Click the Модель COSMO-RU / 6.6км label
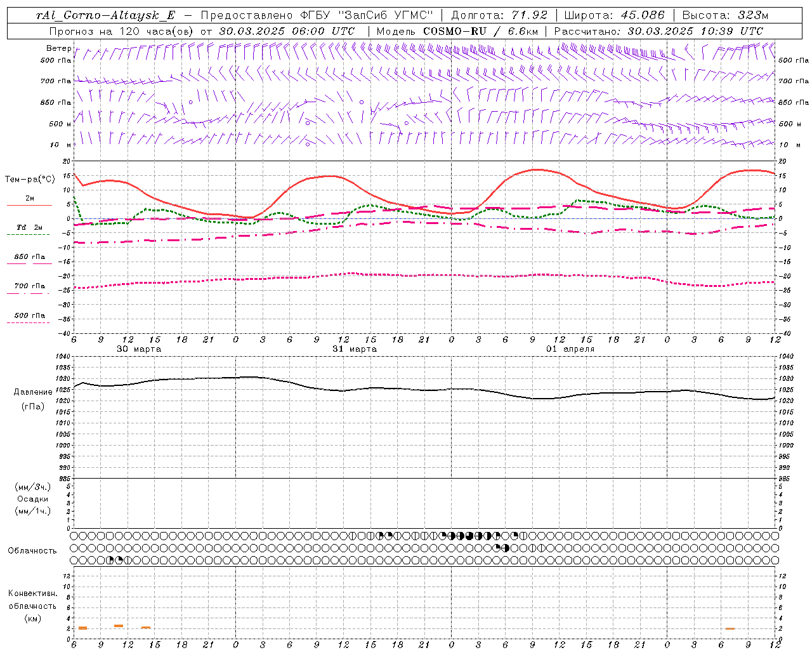Viewport: 812px width, 650px height. [457, 31]
